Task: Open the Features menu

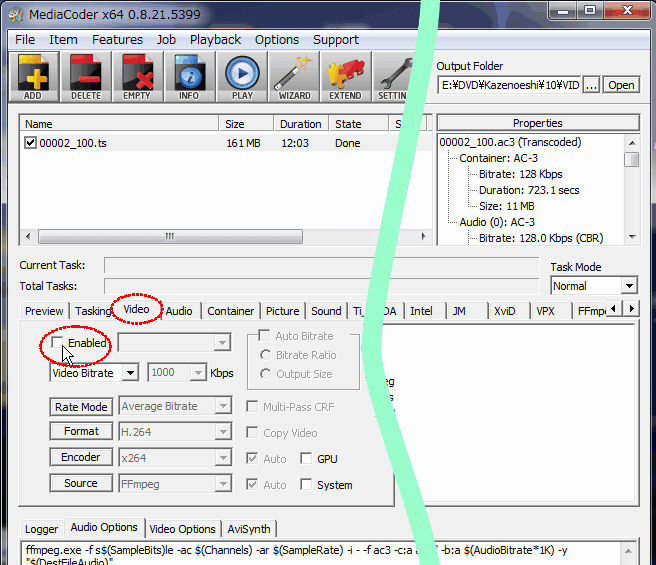Action: (117, 40)
